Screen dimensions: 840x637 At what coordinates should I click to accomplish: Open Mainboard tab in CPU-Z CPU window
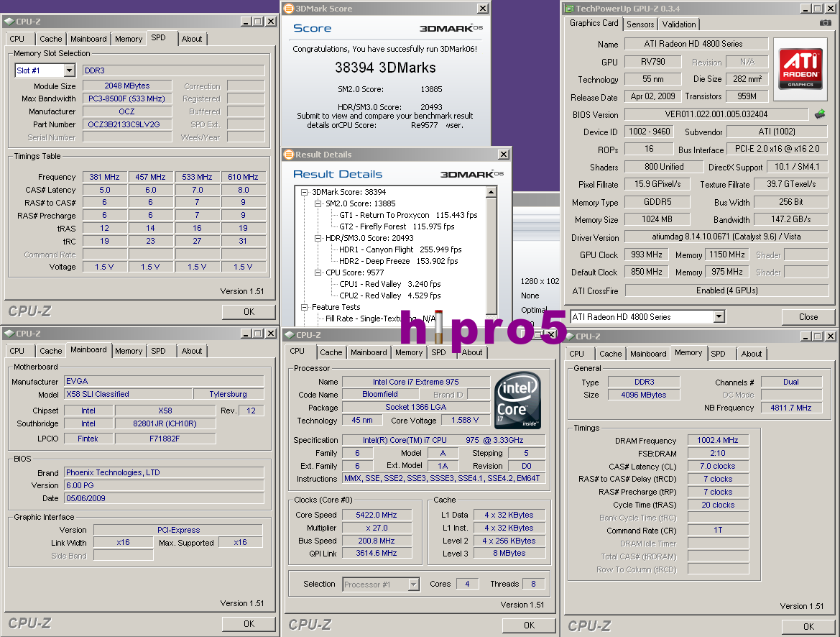[369, 352]
